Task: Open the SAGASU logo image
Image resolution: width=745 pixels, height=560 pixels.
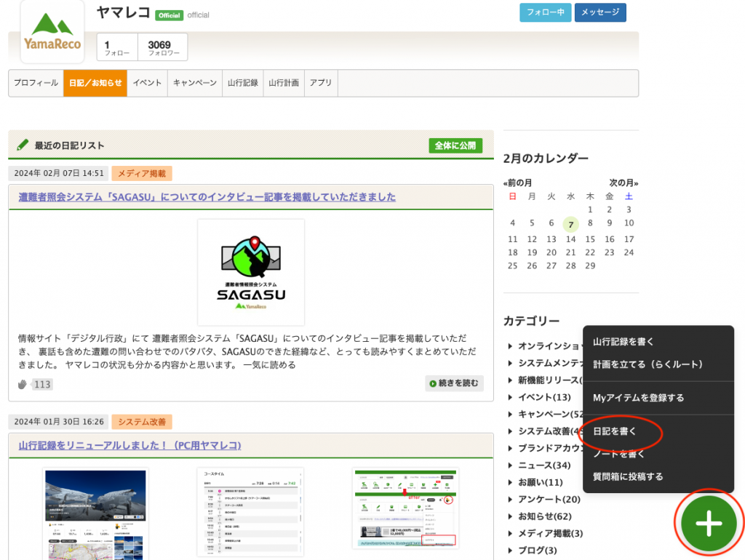Action: 251,272
